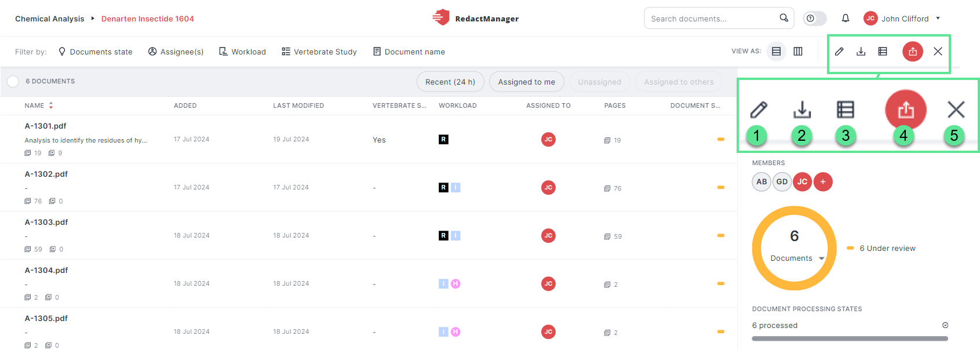Open document A-1302.pdf
The image size is (980, 350).
click(x=46, y=174)
